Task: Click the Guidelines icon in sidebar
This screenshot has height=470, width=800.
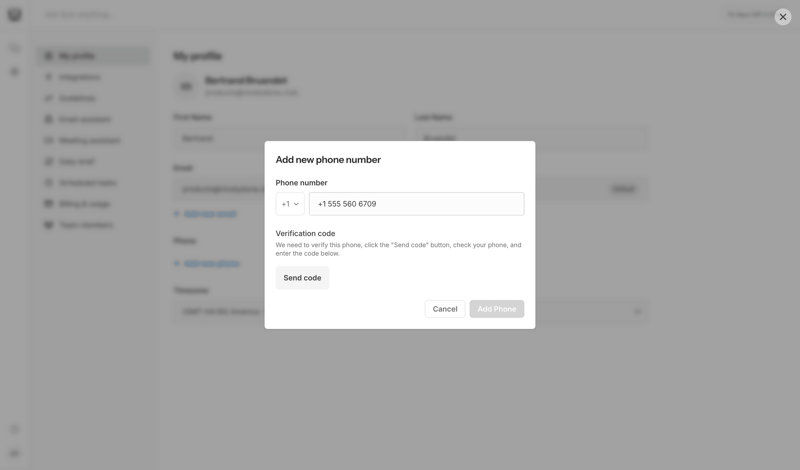Action: [x=48, y=98]
